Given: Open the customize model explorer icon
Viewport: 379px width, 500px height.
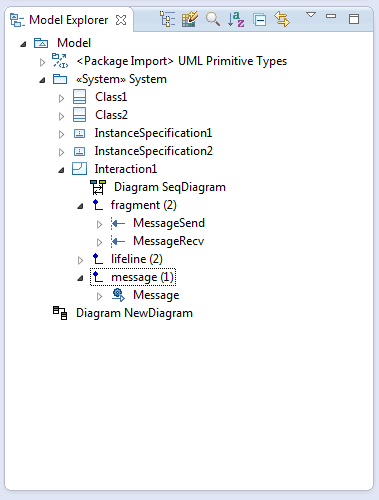Looking at the screenshot, I should click(x=190, y=19).
